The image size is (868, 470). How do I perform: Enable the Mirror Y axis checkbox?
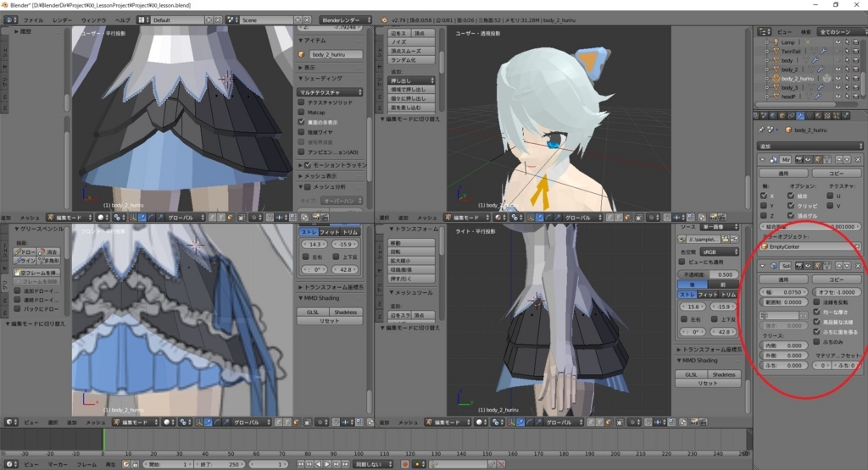[x=764, y=205]
